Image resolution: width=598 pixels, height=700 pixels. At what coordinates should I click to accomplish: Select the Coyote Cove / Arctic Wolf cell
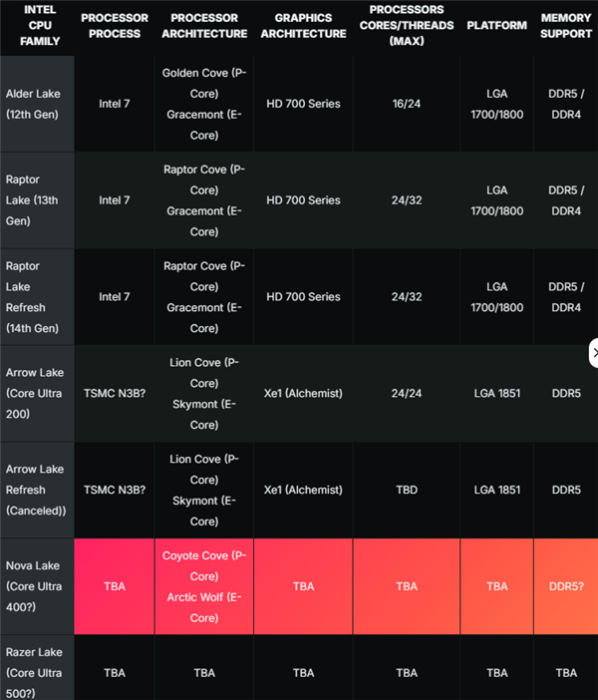click(x=204, y=586)
